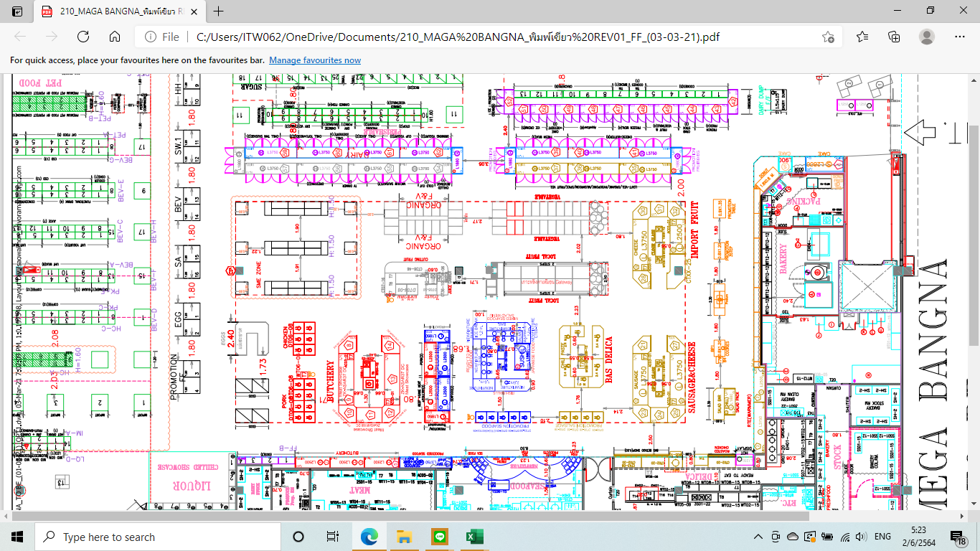Screen dimensions: 980x551
Task: Open the notification centre with 18 alerts
Action: click(x=960, y=537)
